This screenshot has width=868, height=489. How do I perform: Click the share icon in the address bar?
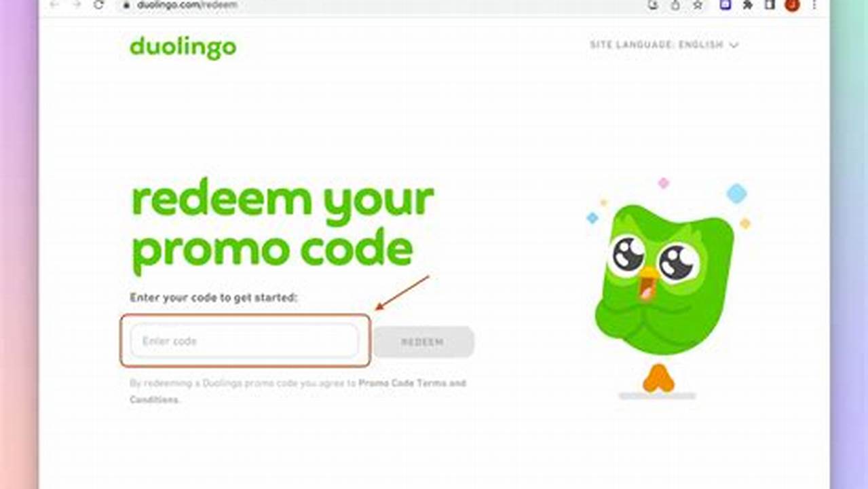tap(675, 5)
